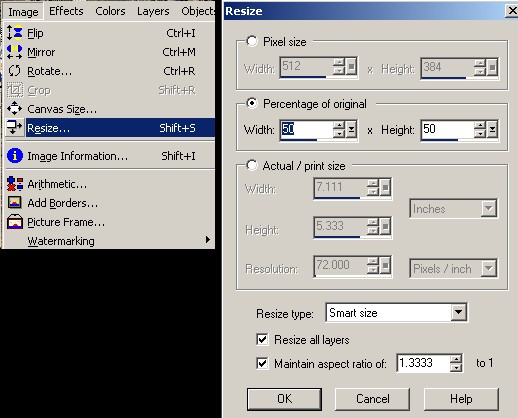The width and height of the screenshot is (518, 418).
Task: Click the Mirror icon in the menu
Action: tap(14, 52)
